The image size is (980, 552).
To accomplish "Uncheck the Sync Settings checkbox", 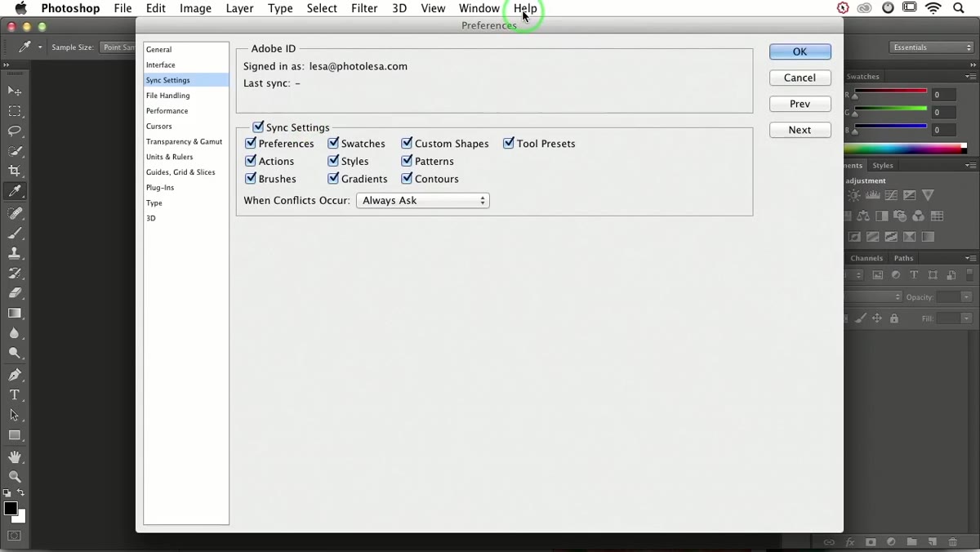I will click(x=258, y=127).
